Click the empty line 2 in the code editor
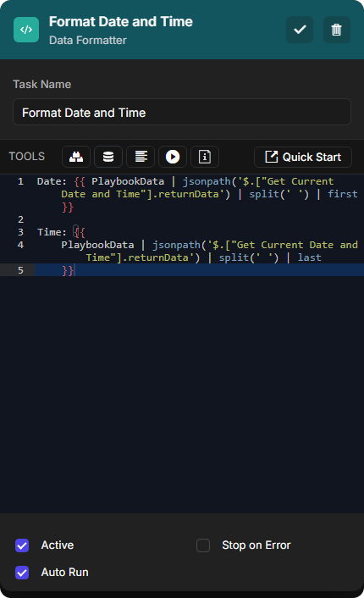The width and height of the screenshot is (364, 598). click(198, 219)
